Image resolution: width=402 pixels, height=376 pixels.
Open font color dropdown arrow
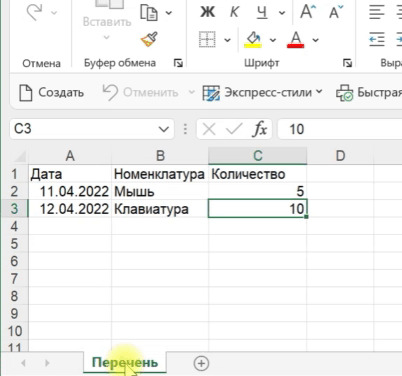pyautogui.click(x=315, y=40)
